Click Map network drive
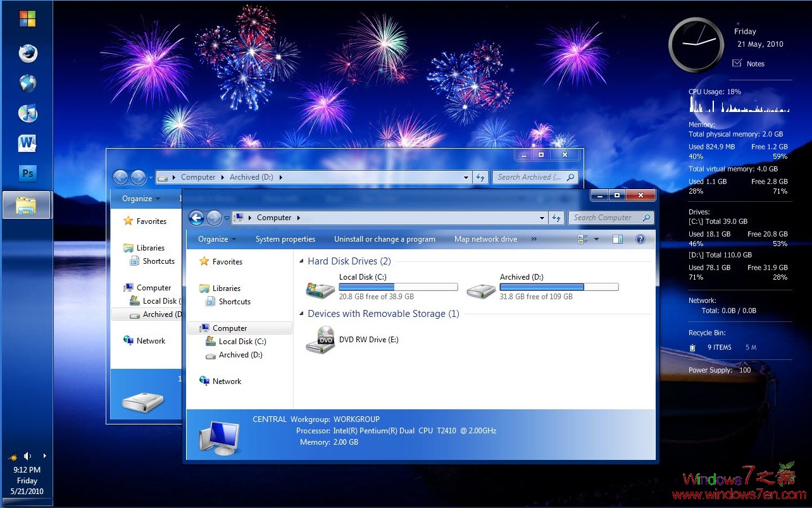Image resolution: width=812 pixels, height=508 pixels. tap(485, 239)
